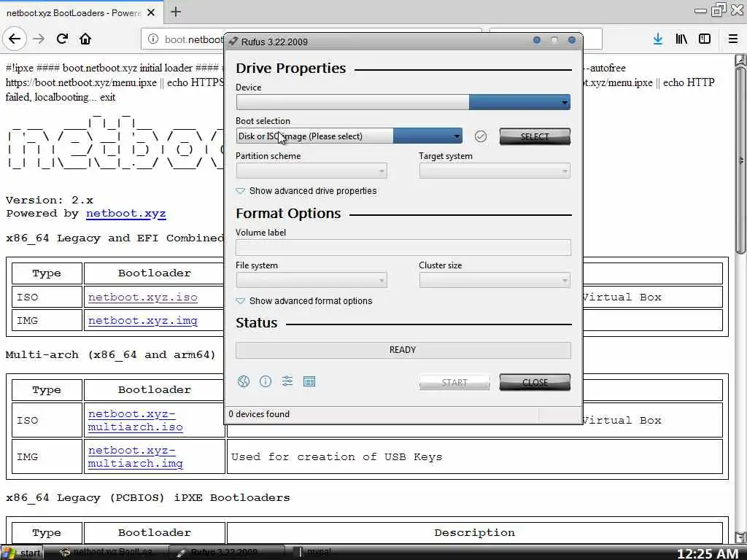Click the taskbar clock showing 12:25 AM
Screen dimensions: 747x560
click(x=708, y=553)
